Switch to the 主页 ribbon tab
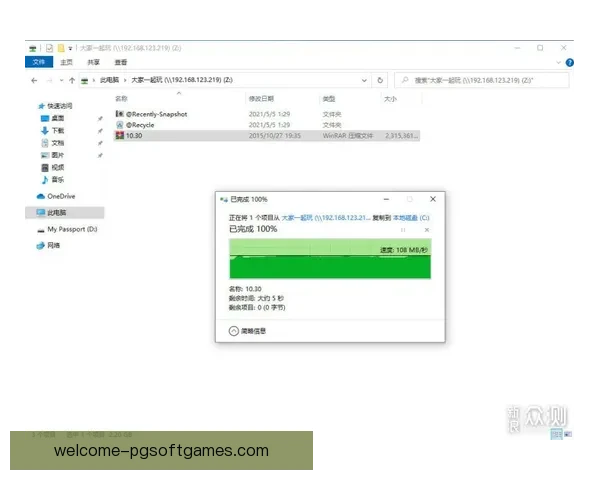Image resolution: width=600 pixels, height=480 pixels. click(x=66, y=62)
